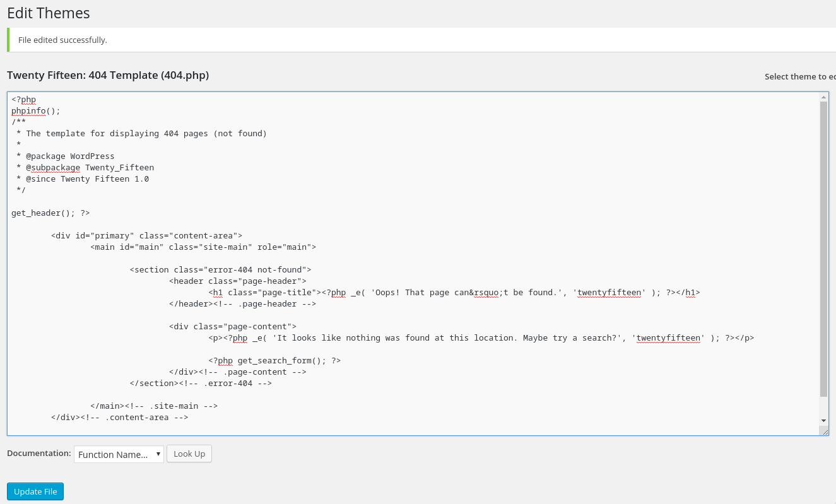The height and width of the screenshot is (504, 836).
Task: Click the code editor scrollbar up arrow
Action: pos(823,97)
